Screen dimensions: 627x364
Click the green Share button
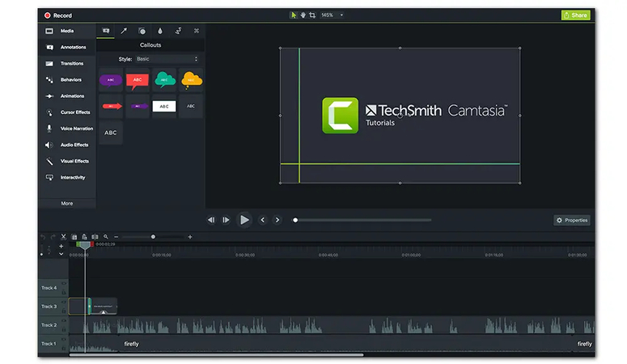pos(575,15)
